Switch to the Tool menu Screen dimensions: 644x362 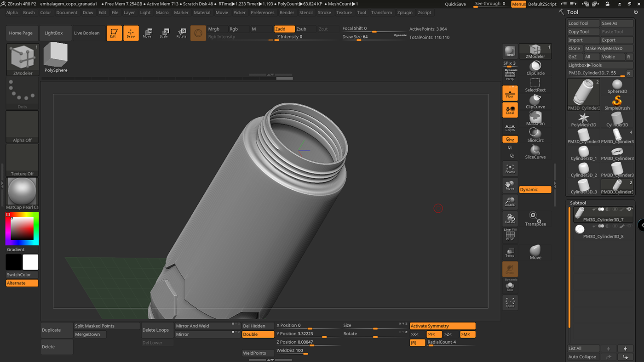point(361,12)
